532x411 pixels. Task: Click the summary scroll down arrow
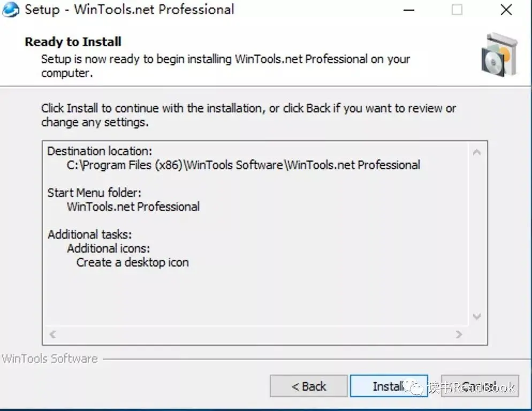coord(477,317)
